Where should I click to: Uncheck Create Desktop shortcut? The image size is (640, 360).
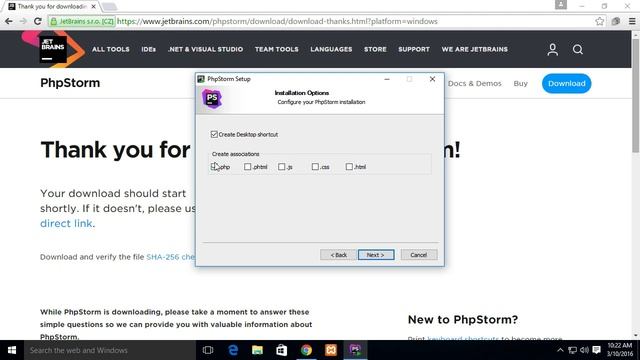(x=214, y=134)
